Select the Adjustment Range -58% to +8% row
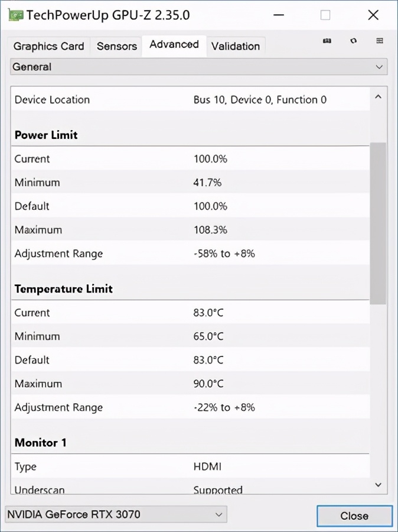 click(190, 254)
